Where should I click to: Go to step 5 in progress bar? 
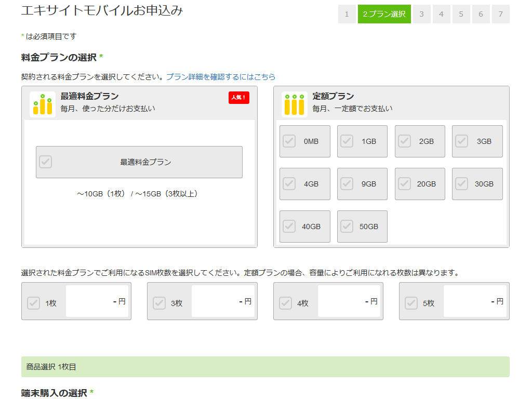coord(461,14)
